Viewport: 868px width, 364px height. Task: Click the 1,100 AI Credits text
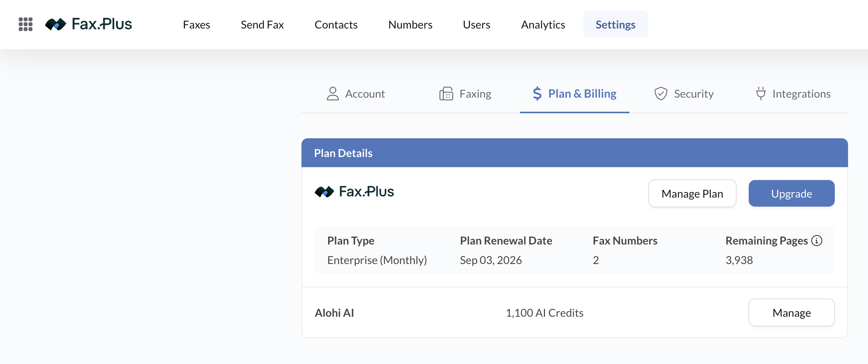[545, 313]
